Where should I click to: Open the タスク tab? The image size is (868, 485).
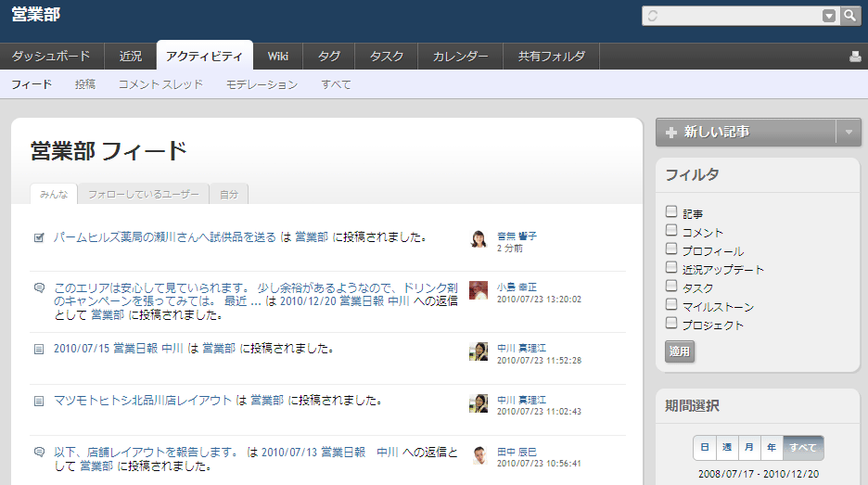387,57
